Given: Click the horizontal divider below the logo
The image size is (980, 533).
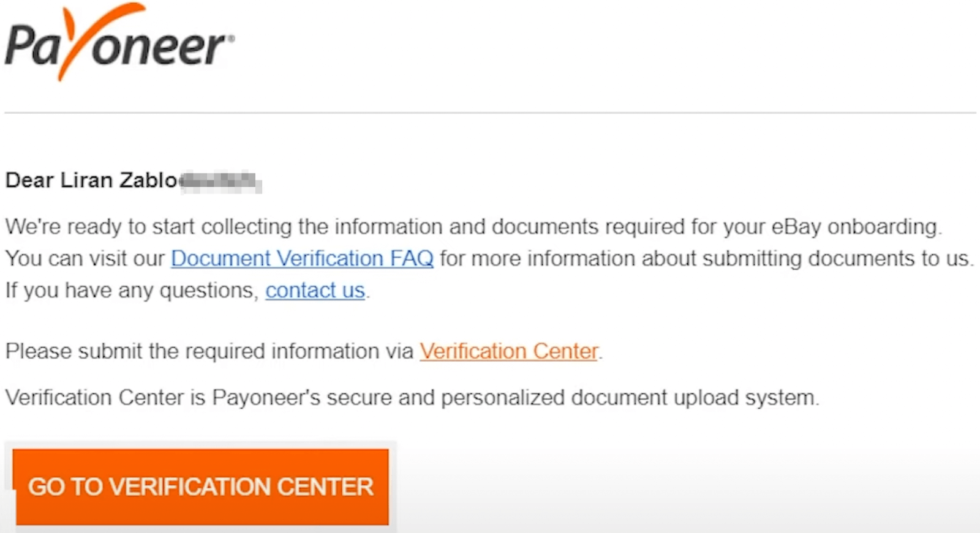Looking at the screenshot, I should coord(490,113).
